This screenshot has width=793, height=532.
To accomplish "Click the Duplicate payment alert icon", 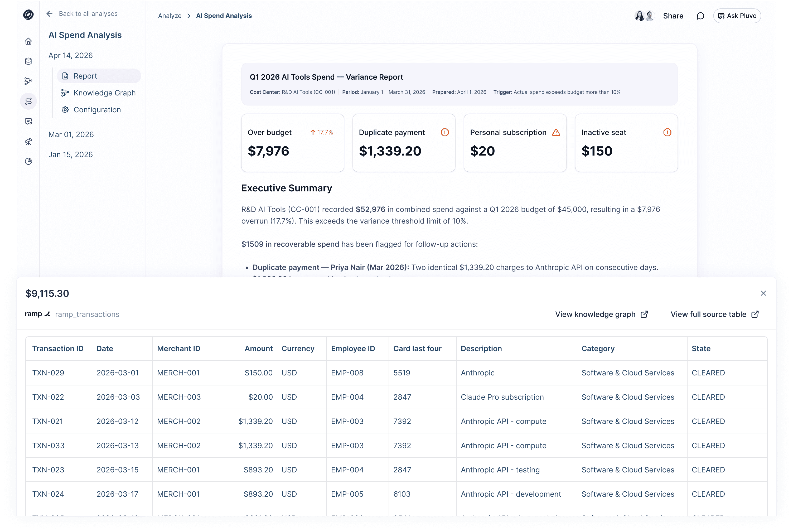I will [x=444, y=132].
